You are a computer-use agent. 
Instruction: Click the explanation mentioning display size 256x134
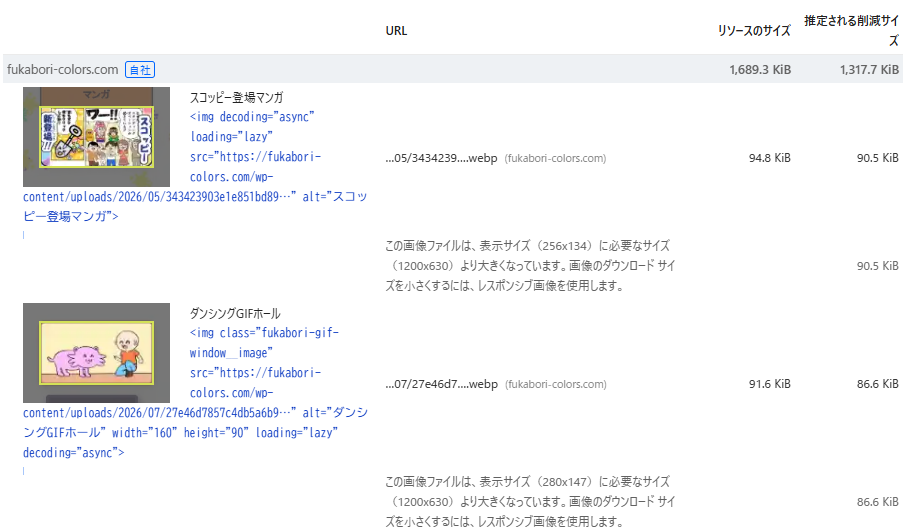[x=530, y=266]
